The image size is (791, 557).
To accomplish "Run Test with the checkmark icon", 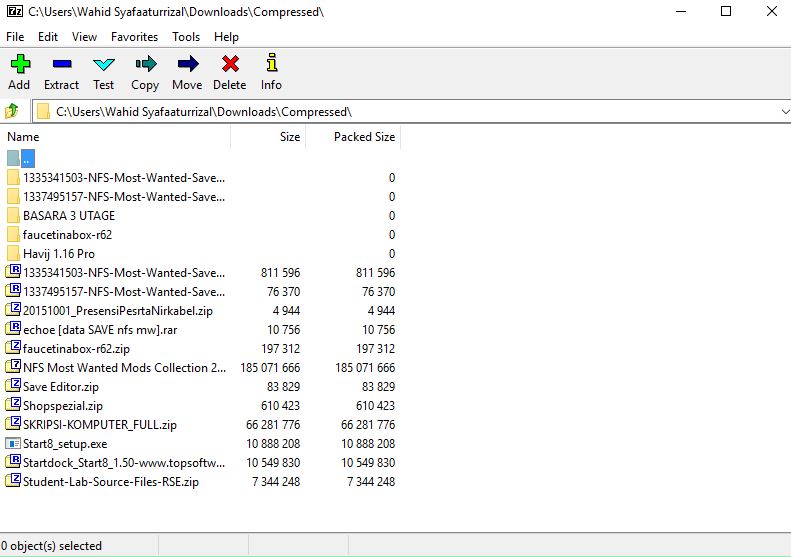I will (x=104, y=65).
